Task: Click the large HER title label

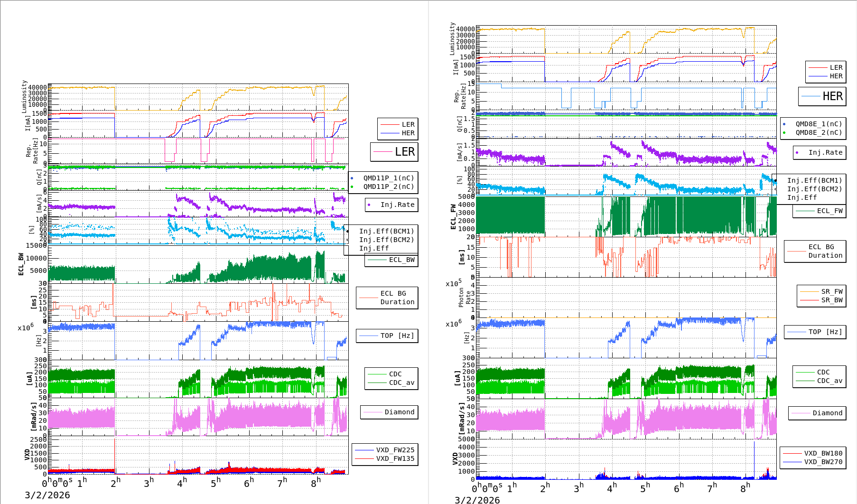Action: [x=822, y=96]
